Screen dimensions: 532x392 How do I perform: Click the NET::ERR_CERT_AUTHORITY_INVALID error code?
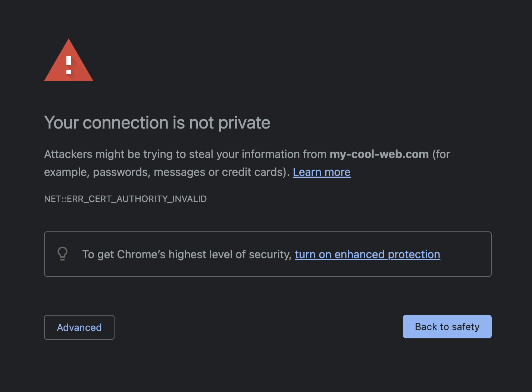(x=125, y=199)
